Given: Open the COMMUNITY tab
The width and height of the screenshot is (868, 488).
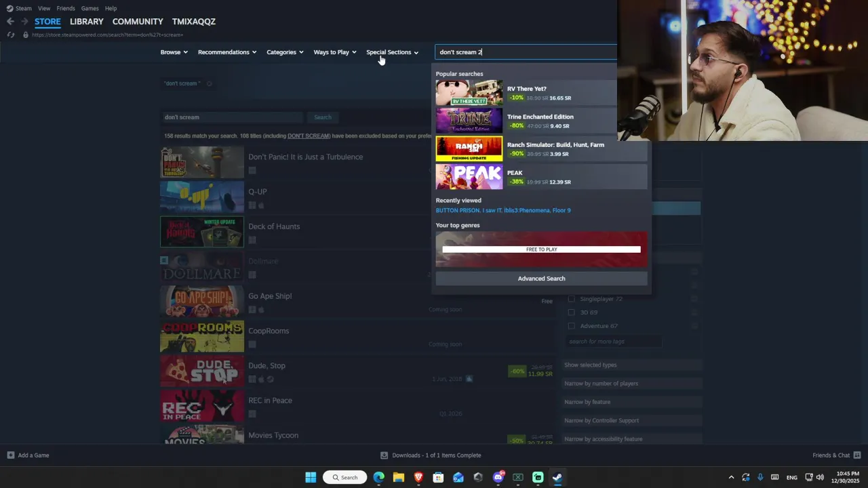Looking at the screenshot, I should click(138, 22).
